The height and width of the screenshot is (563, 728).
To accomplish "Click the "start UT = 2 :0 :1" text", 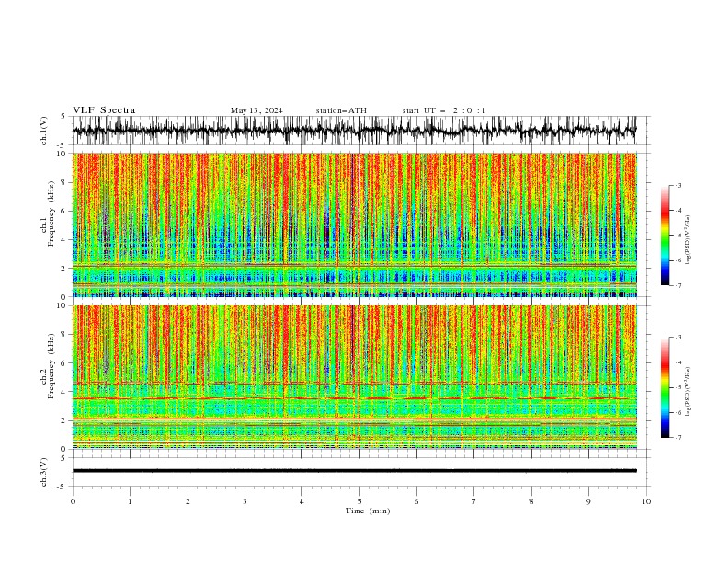I will tap(444, 110).
